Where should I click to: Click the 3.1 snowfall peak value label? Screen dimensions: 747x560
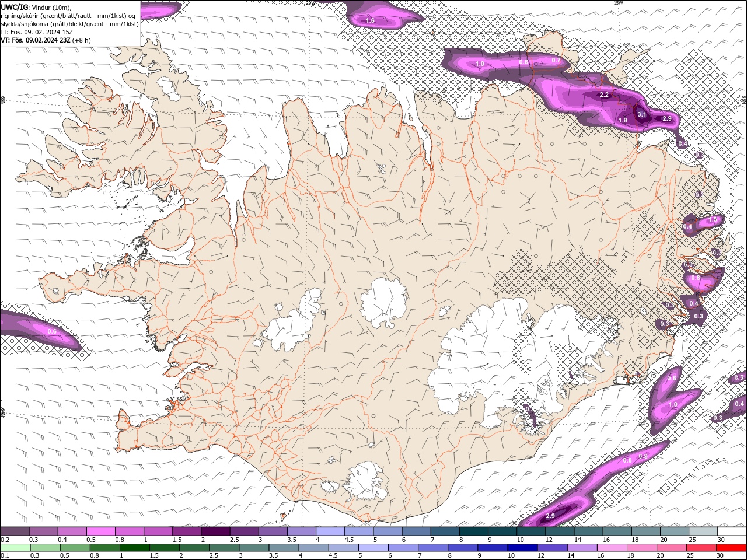(x=641, y=114)
